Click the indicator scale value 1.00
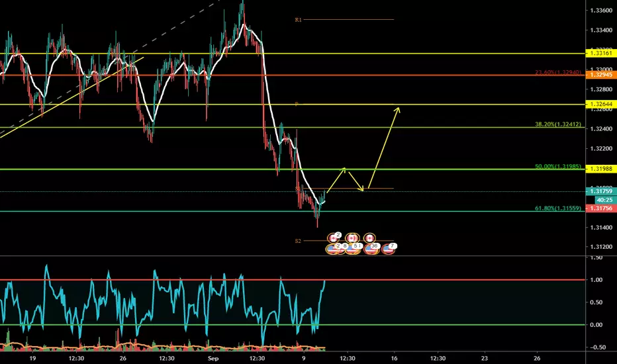 coord(596,280)
